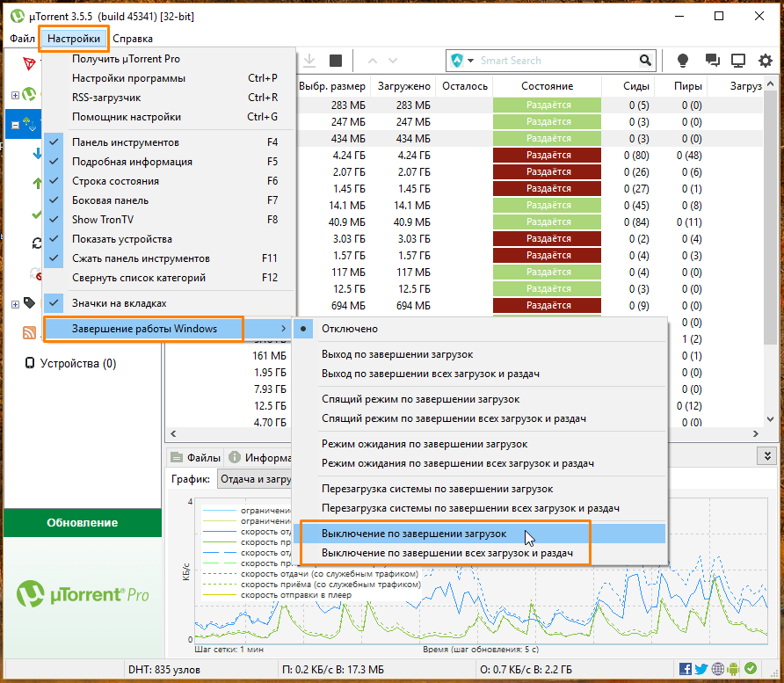
Task: Switch to the Информация tab
Action: [259, 457]
